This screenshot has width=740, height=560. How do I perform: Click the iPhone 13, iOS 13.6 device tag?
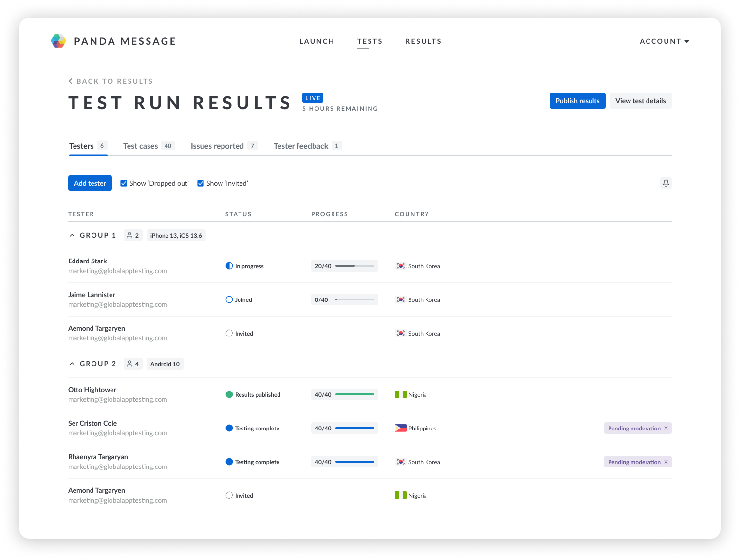pos(176,236)
